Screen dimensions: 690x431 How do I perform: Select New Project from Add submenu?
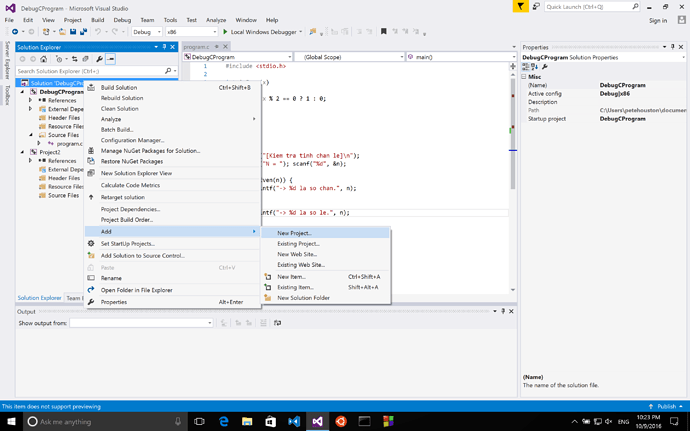tap(325, 233)
